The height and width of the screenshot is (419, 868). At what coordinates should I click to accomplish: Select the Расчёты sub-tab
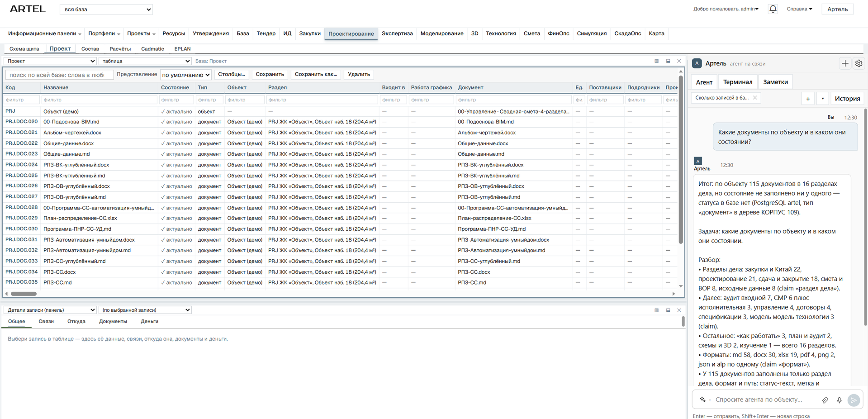coord(120,49)
